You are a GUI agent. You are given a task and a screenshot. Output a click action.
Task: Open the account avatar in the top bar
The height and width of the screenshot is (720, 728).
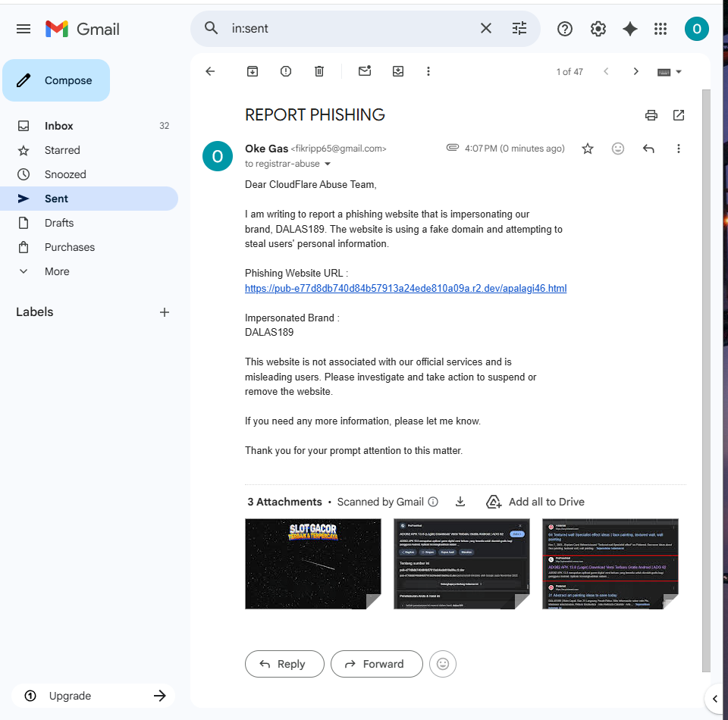(x=696, y=29)
